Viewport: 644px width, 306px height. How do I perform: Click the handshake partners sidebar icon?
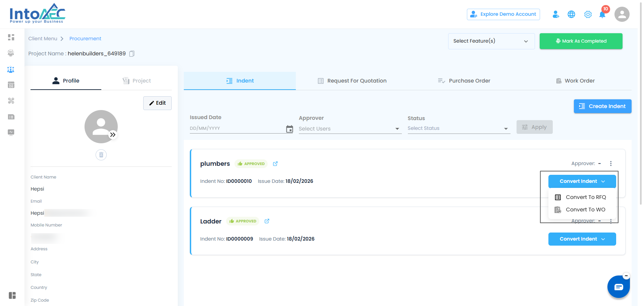11,53
